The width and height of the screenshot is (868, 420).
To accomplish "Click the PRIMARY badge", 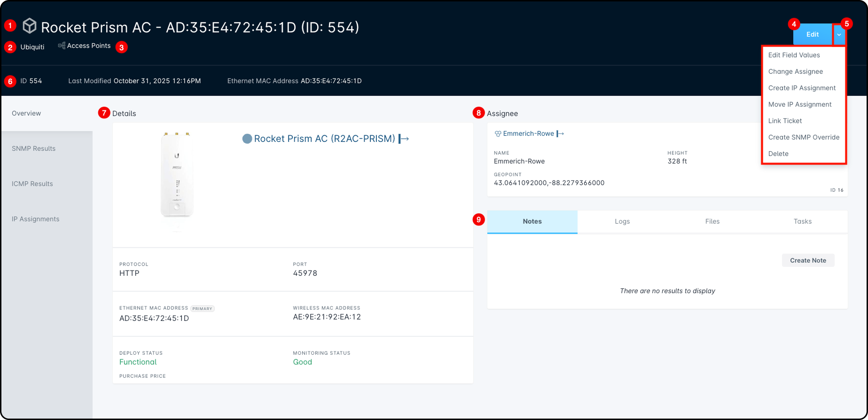I will click(x=203, y=309).
